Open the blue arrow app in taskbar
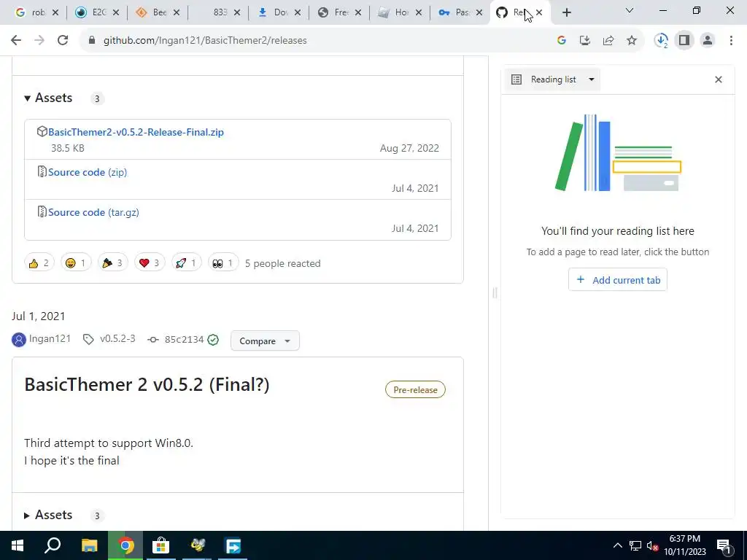Image resolution: width=747 pixels, height=560 pixels. [233, 545]
